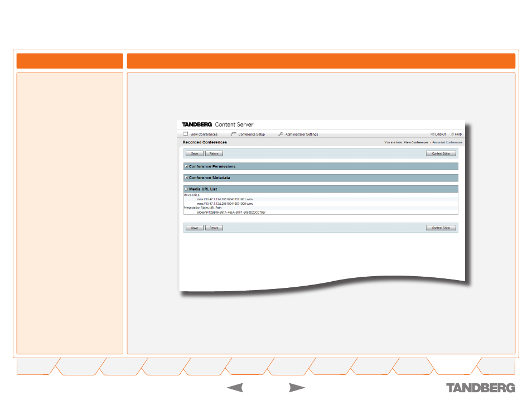Image resolution: width=532 pixels, height=400 pixels.
Task: Select the movie URL ending in 571901.wmv
Action: [225, 199]
